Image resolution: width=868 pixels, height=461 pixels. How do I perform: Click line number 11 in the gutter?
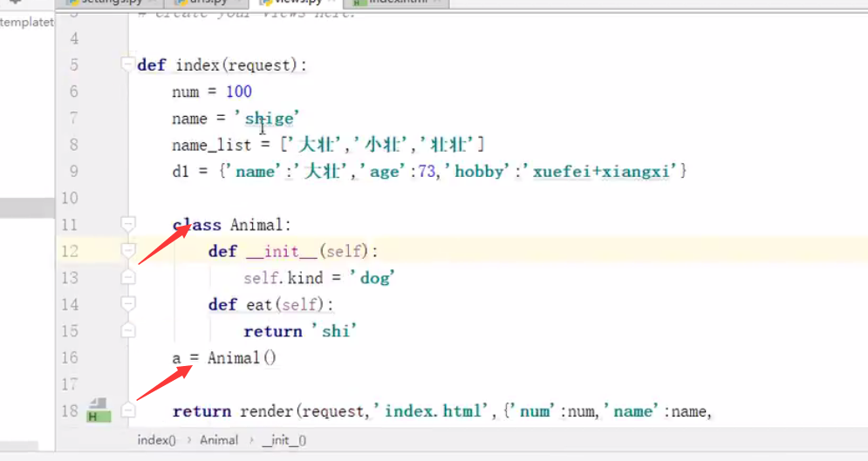tap(70, 225)
